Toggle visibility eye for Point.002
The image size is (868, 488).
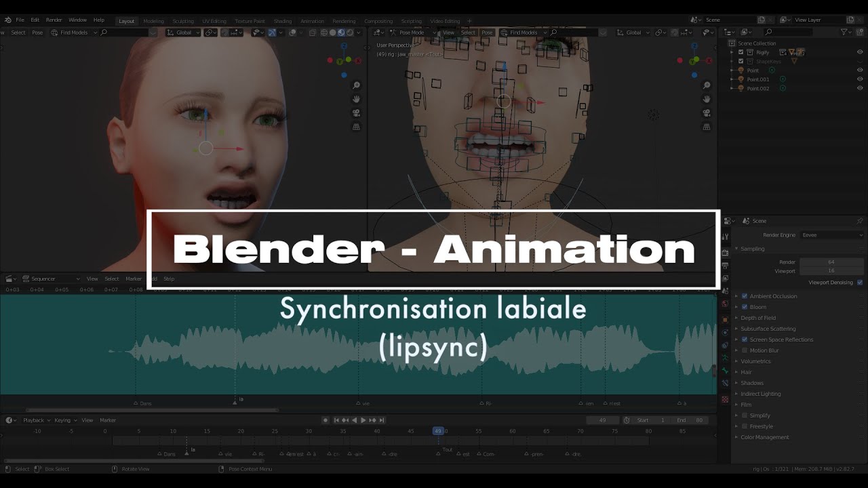coord(860,89)
